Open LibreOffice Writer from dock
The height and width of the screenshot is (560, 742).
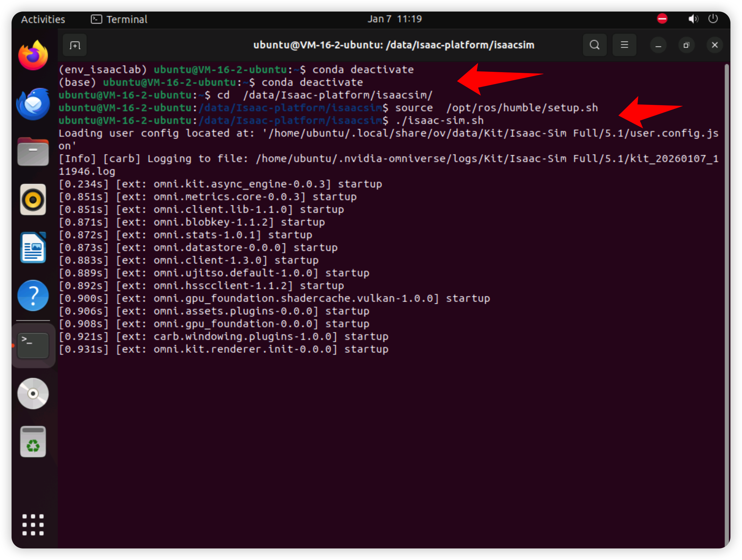(33, 248)
